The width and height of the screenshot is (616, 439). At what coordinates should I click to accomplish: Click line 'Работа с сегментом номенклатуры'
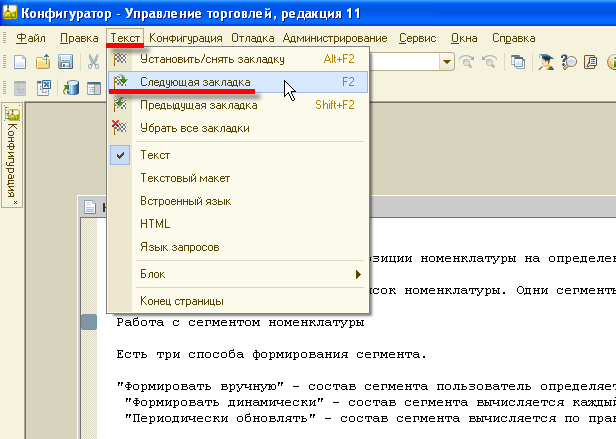tap(240, 323)
